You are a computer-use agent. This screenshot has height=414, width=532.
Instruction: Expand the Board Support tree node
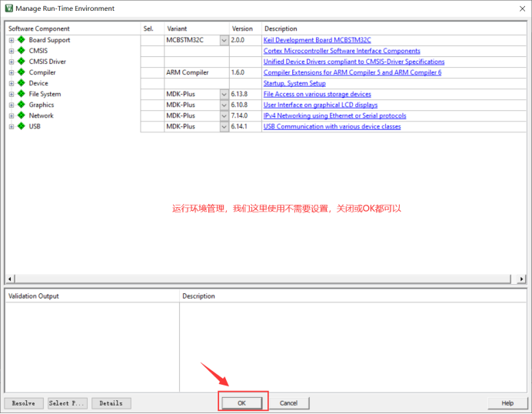[x=12, y=40]
